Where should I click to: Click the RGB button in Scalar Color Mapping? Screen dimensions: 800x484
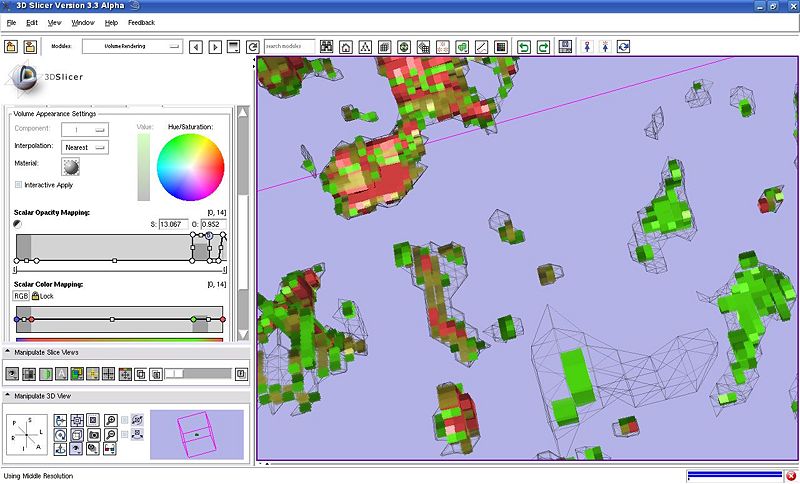point(21,296)
